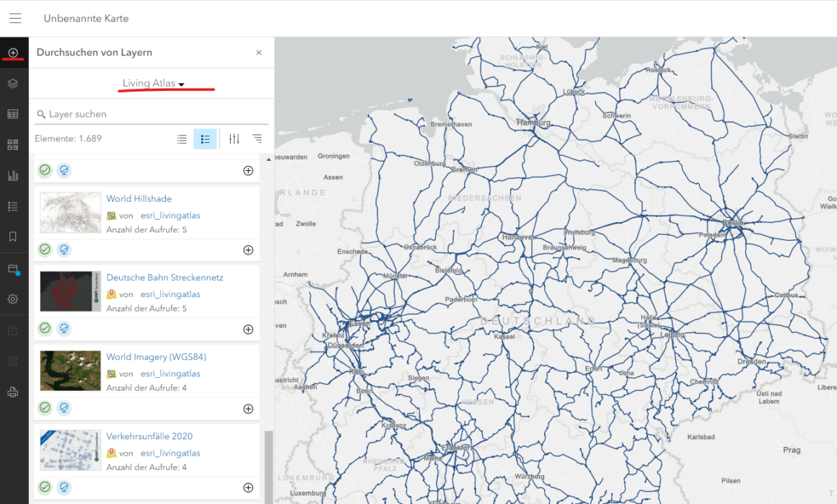Click the Layer suchen search field
This screenshot has width=837, height=504.
152,114
